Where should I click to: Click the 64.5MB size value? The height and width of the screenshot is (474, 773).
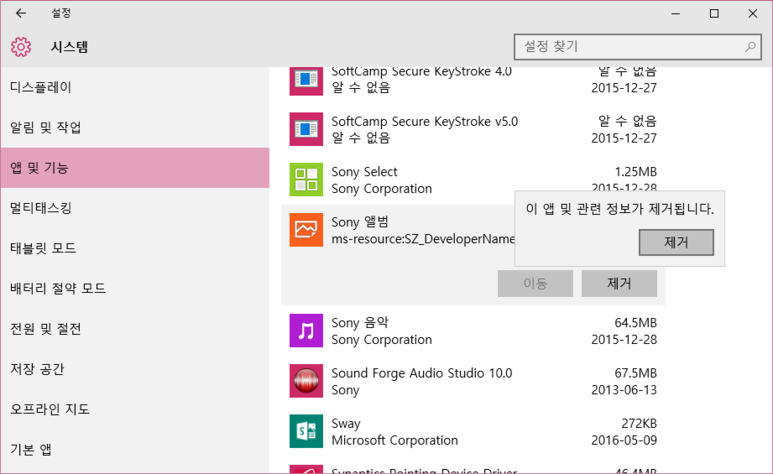tap(635, 323)
